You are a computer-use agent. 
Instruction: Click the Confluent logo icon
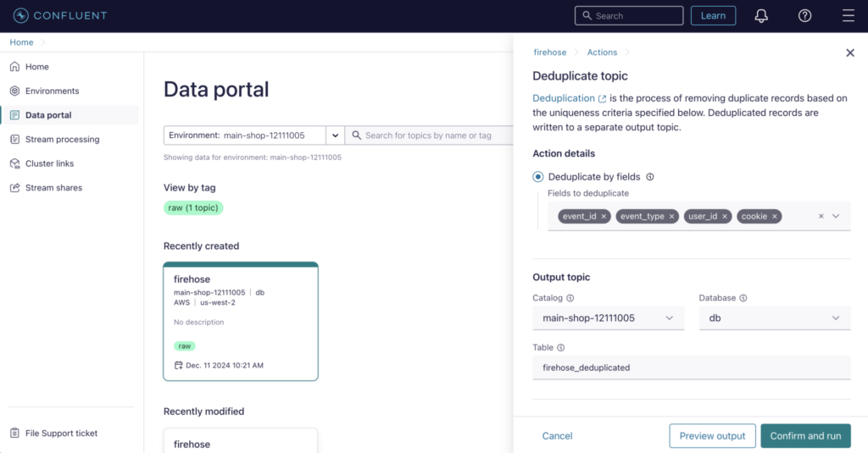[20, 15]
